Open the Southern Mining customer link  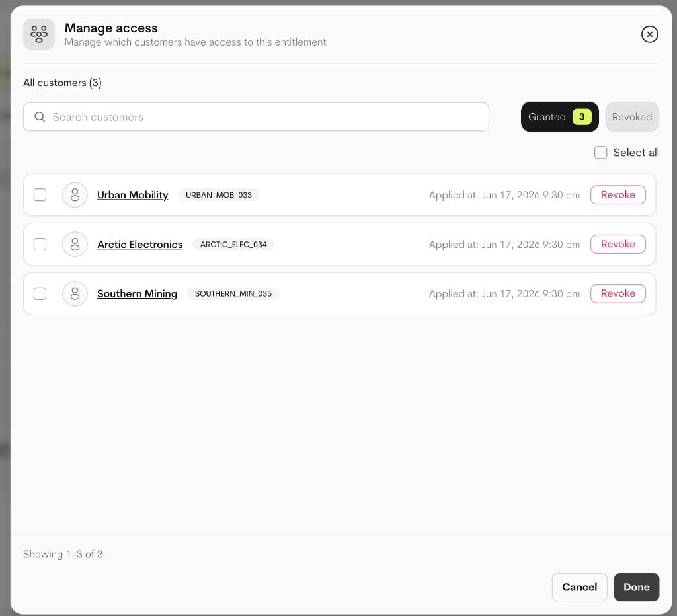[x=137, y=293]
